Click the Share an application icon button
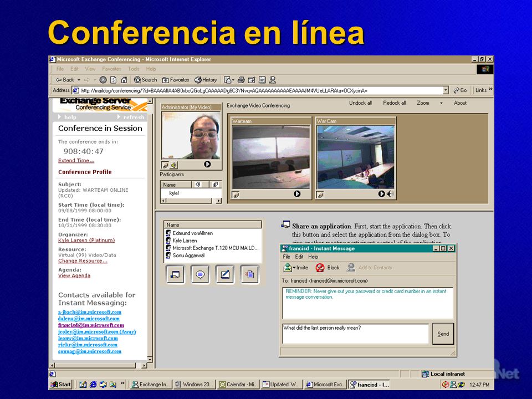The image size is (532, 399). tap(176, 274)
